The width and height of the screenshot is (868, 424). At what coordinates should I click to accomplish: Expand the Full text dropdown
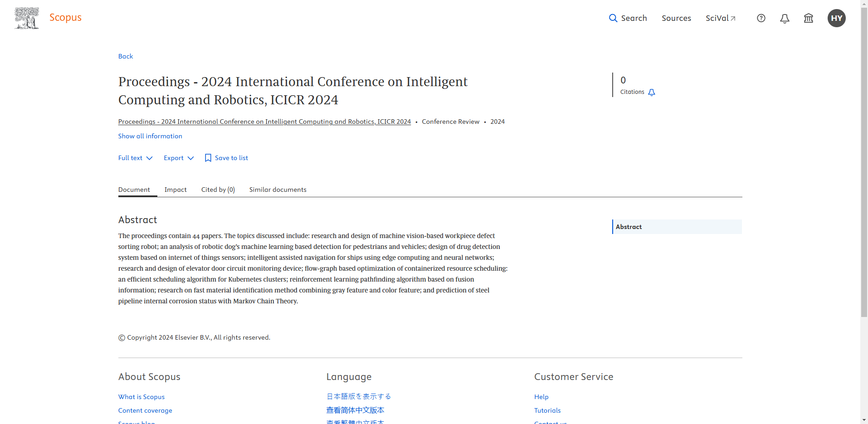click(135, 158)
